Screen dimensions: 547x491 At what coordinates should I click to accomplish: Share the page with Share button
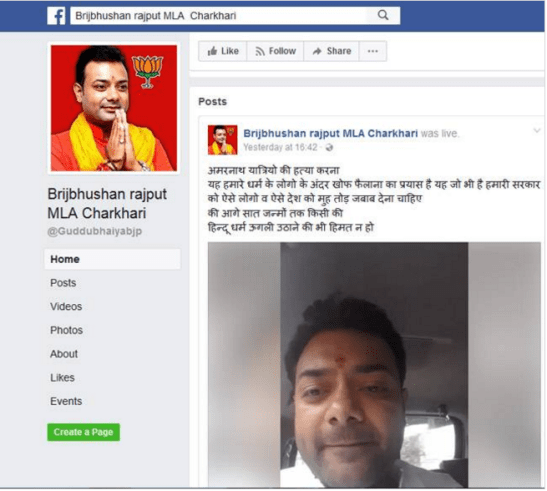331,51
